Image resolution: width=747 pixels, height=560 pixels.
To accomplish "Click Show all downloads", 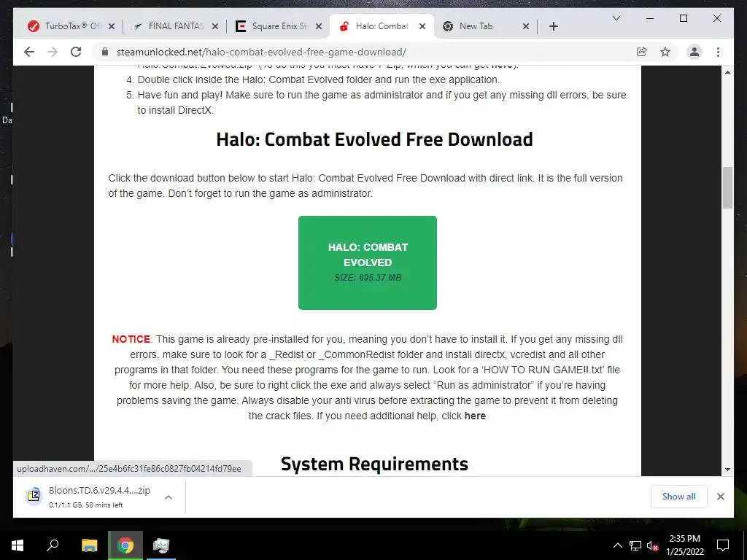I will pyautogui.click(x=678, y=496).
